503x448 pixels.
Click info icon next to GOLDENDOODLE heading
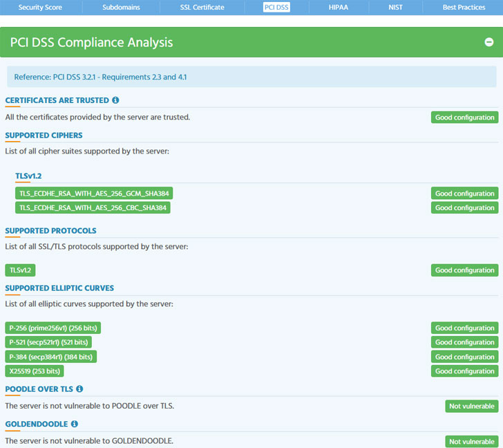pos(74,424)
